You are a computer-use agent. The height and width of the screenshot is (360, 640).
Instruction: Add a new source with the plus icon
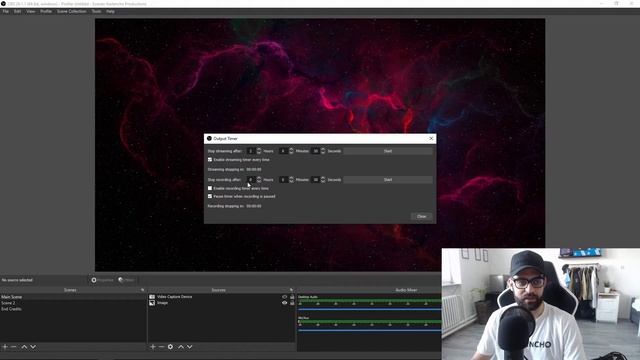point(153,347)
